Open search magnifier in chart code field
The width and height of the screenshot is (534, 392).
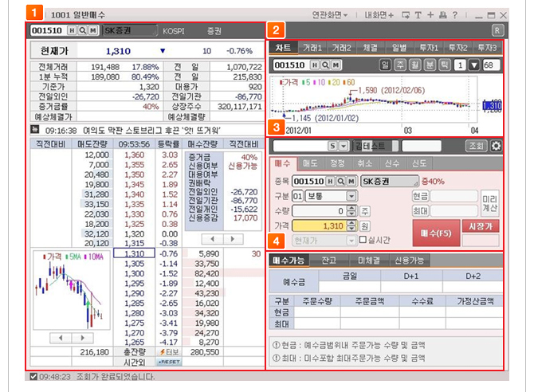tap(325, 65)
